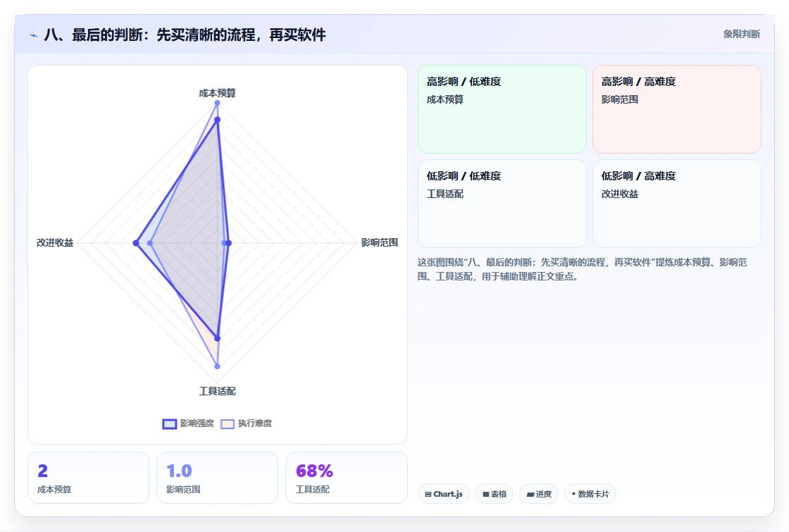Viewport: 789px width, 532px height.
Task: Click 影响范围 text in the pink quadrant
Action: (x=619, y=99)
